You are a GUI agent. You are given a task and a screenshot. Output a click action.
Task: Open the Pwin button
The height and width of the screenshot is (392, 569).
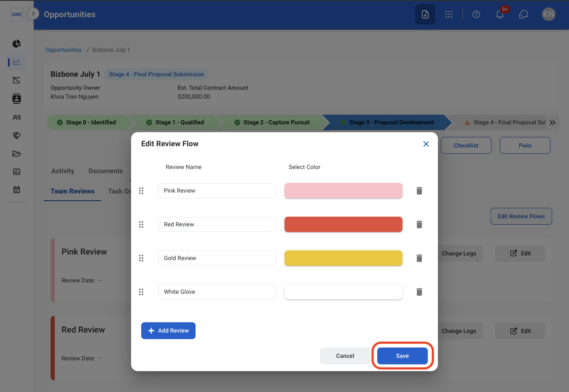(x=525, y=145)
